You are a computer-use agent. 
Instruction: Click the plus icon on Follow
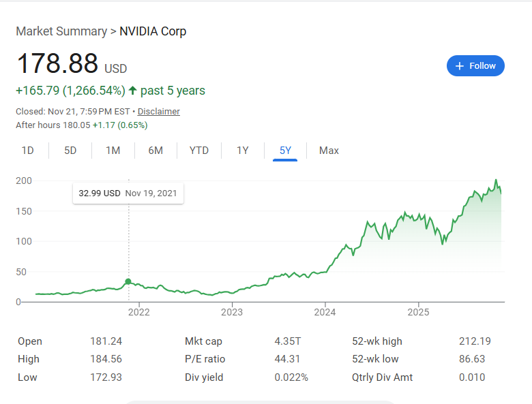(460, 66)
